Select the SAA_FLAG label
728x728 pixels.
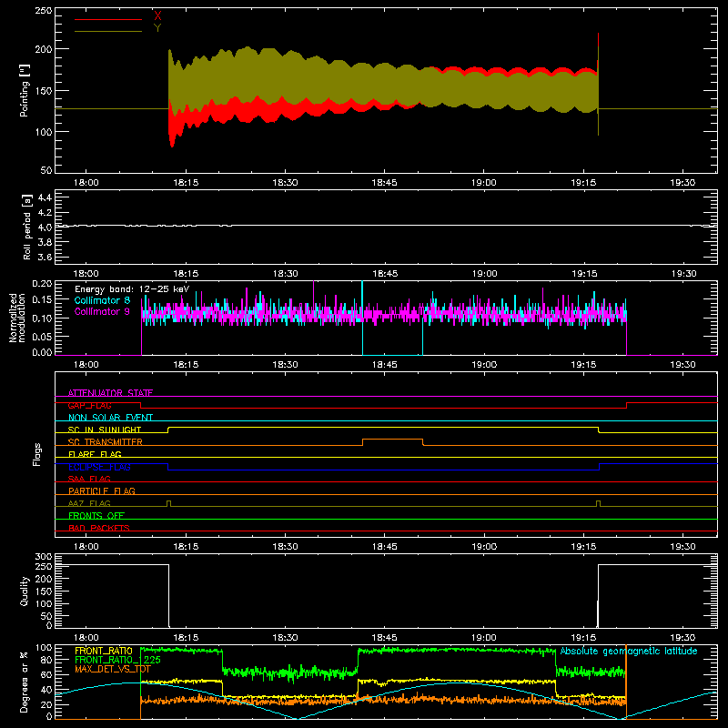click(89, 479)
